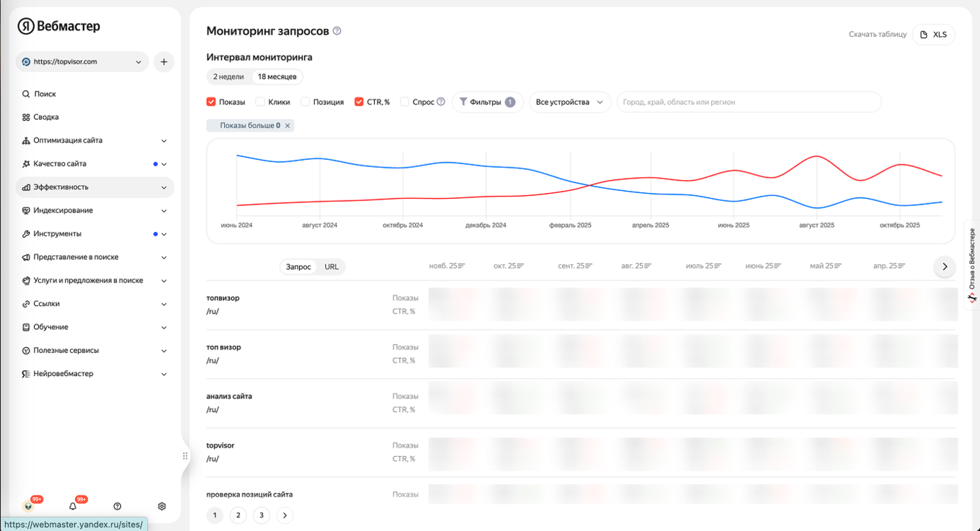This screenshot has height=531, width=980.
Task: Click the plus icon to add site
Action: coord(164,62)
